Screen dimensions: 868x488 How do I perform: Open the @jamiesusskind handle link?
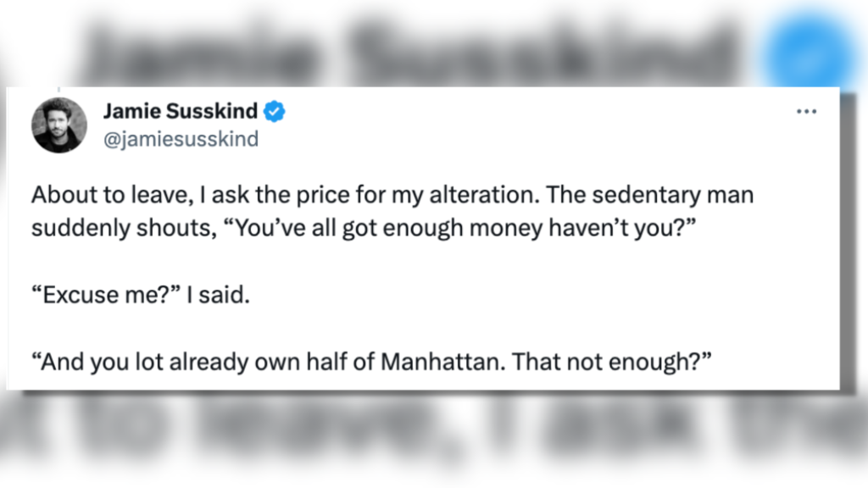181,139
